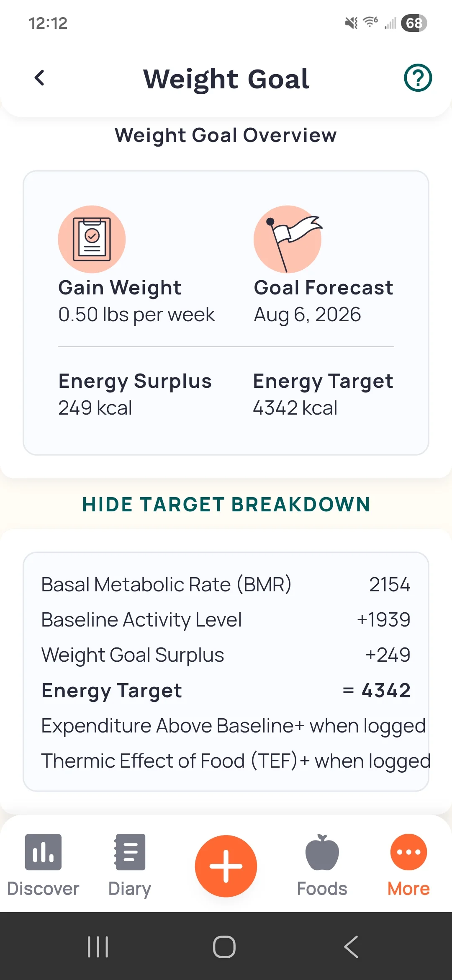Tap the Basal Metabolic Rate (BMR) row
Image resolution: width=452 pixels, height=980 pixels.
pos(225,585)
